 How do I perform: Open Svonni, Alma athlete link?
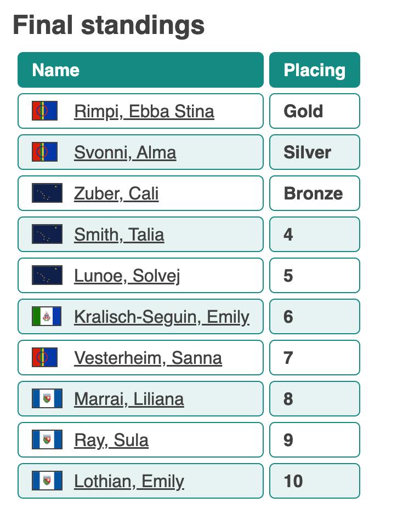click(125, 152)
